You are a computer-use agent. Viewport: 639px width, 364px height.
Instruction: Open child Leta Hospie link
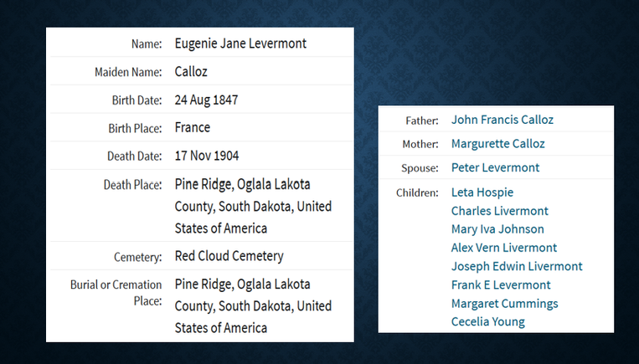point(482,192)
